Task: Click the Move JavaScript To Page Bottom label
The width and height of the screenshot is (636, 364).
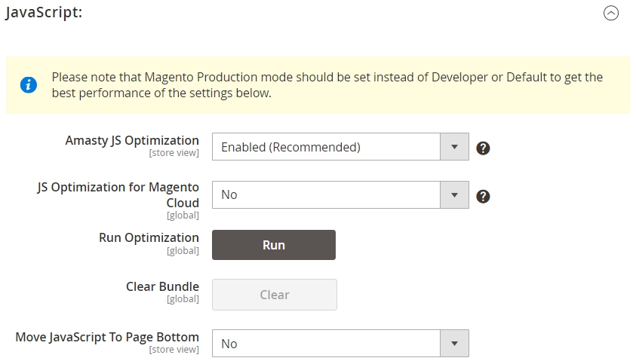Action: tap(107, 338)
